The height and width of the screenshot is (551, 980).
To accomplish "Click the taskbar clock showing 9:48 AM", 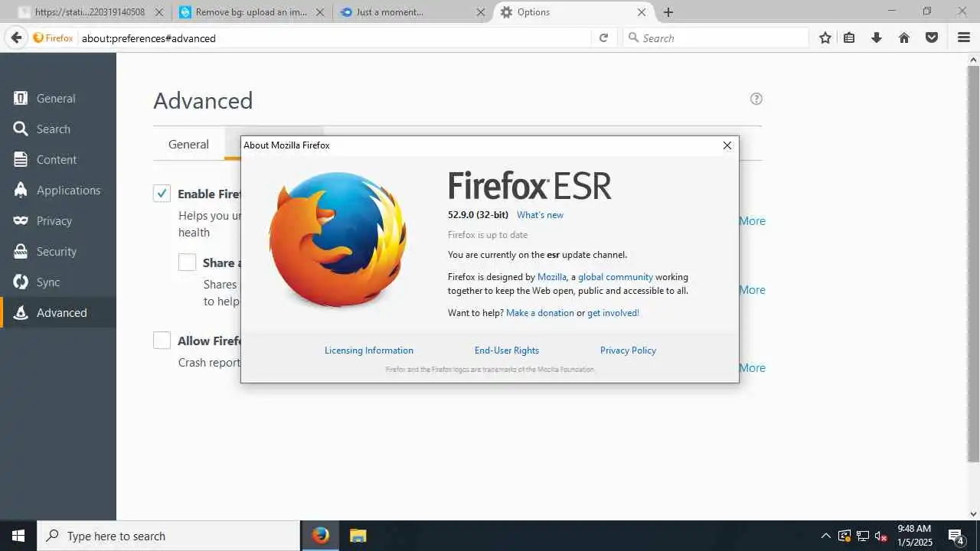I will pos(914,536).
